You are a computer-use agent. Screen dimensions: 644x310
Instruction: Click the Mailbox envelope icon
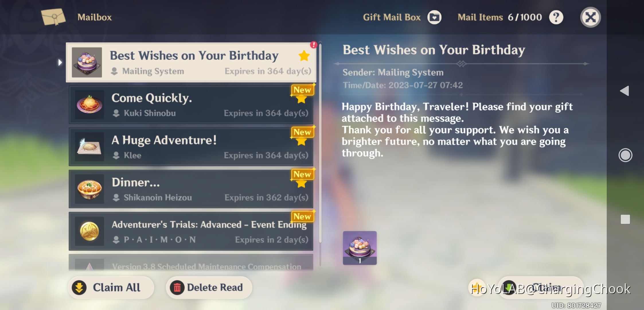53,17
